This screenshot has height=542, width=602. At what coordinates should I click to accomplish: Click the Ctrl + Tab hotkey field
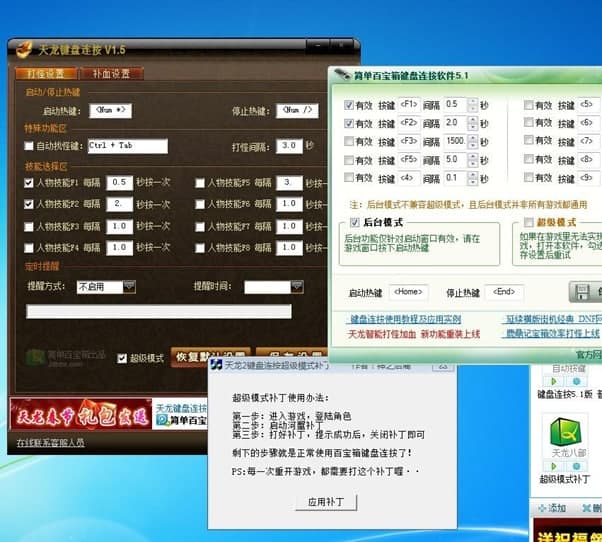pyautogui.click(x=128, y=146)
